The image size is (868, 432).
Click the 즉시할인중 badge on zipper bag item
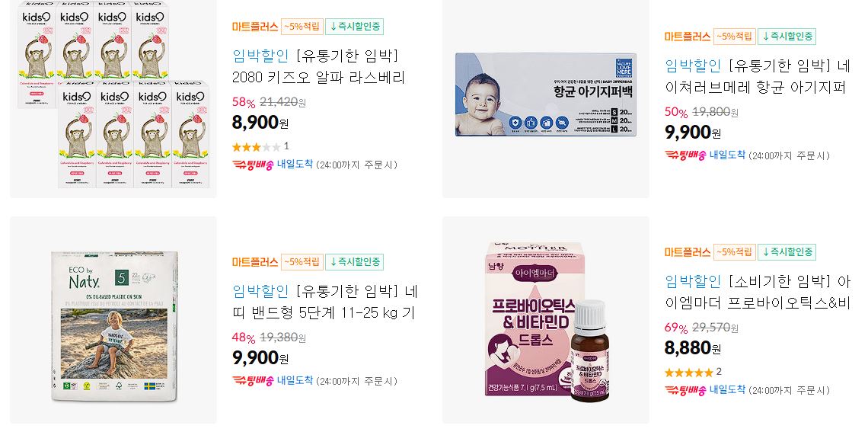787,37
